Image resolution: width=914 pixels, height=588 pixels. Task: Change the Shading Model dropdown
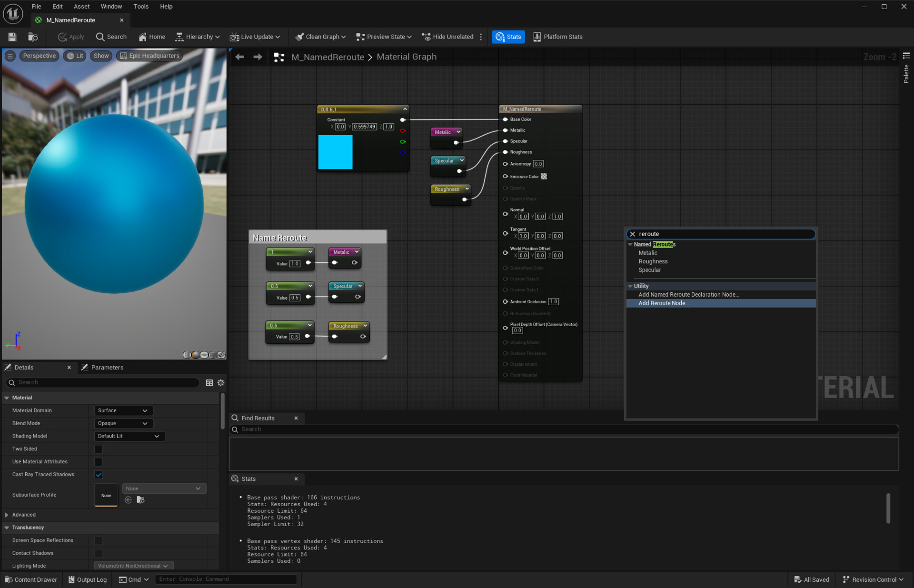(x=129, y=436)
